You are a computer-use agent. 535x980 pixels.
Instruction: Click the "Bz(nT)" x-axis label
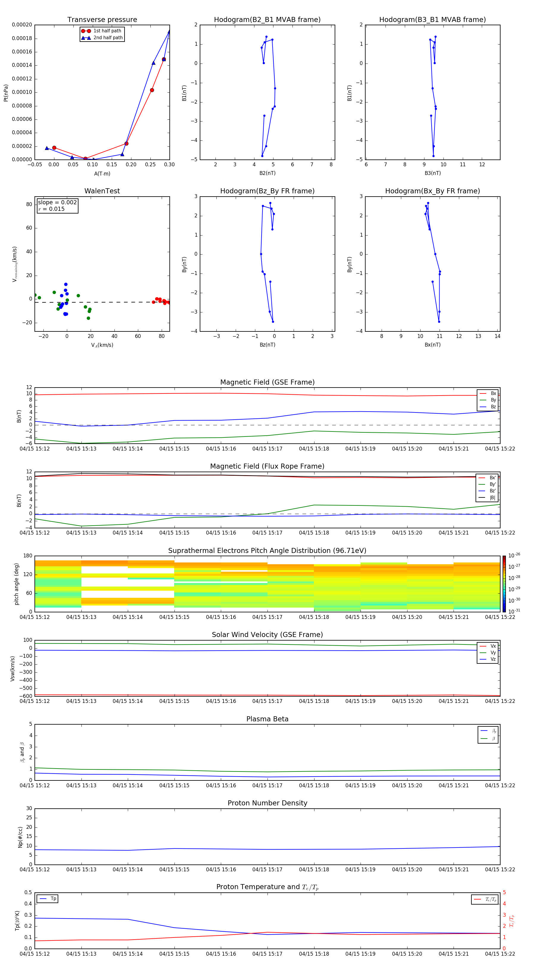(x=267, y=345)
